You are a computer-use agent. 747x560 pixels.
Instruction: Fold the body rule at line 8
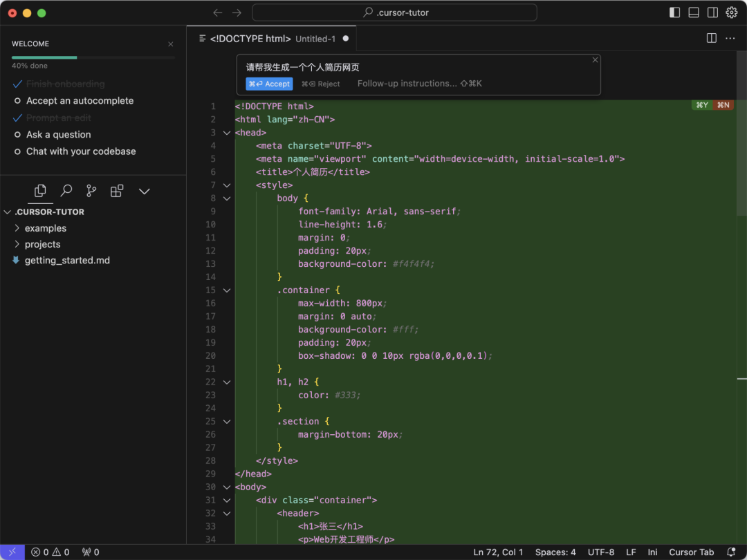pos(227,198)
